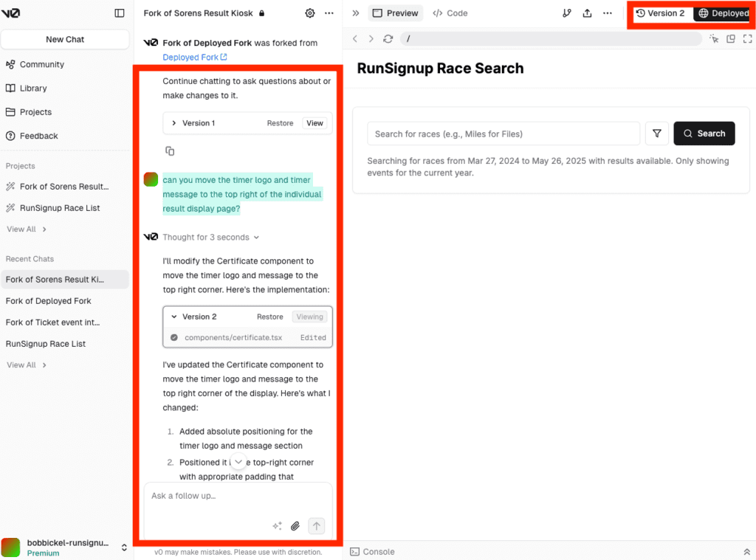Open Library in the sidebar

click(27, 89)
